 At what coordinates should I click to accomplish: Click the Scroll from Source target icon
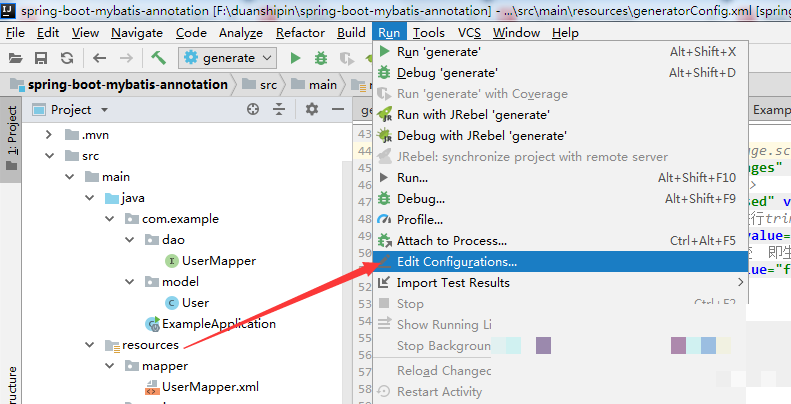[x=253, y=109]
